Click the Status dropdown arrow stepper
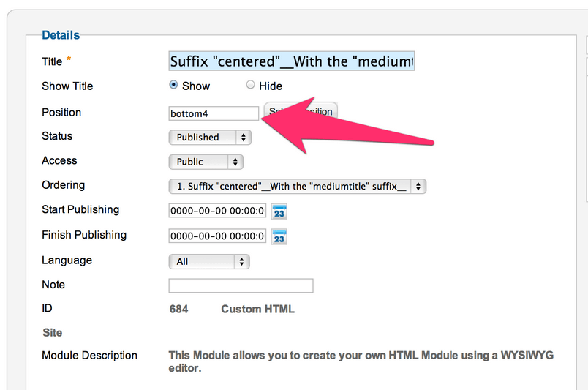The height and width of the screenshot is (390, 588). (244, 138)
